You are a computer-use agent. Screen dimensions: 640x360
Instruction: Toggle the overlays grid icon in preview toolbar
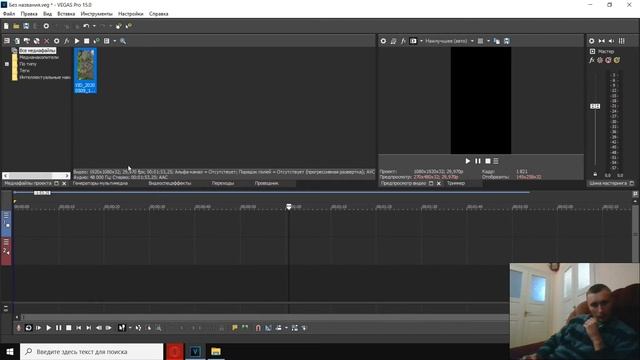pos(480,41)
